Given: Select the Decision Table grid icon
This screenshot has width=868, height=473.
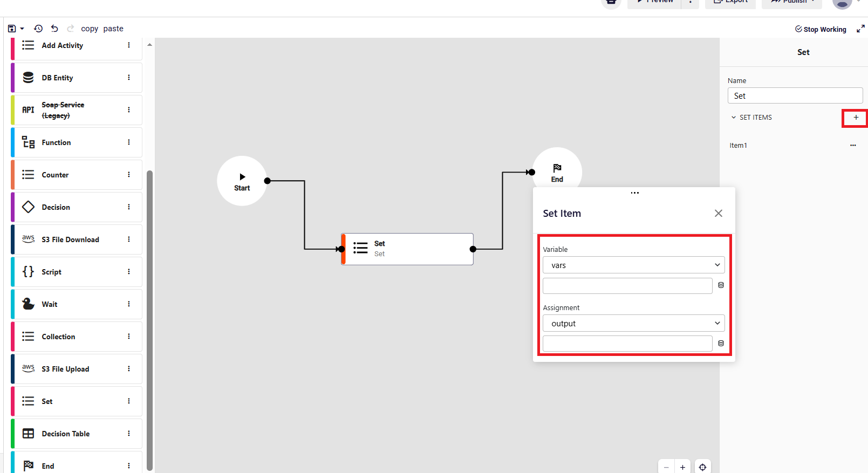Looking at the screenshot, I should tap(28, 434).
